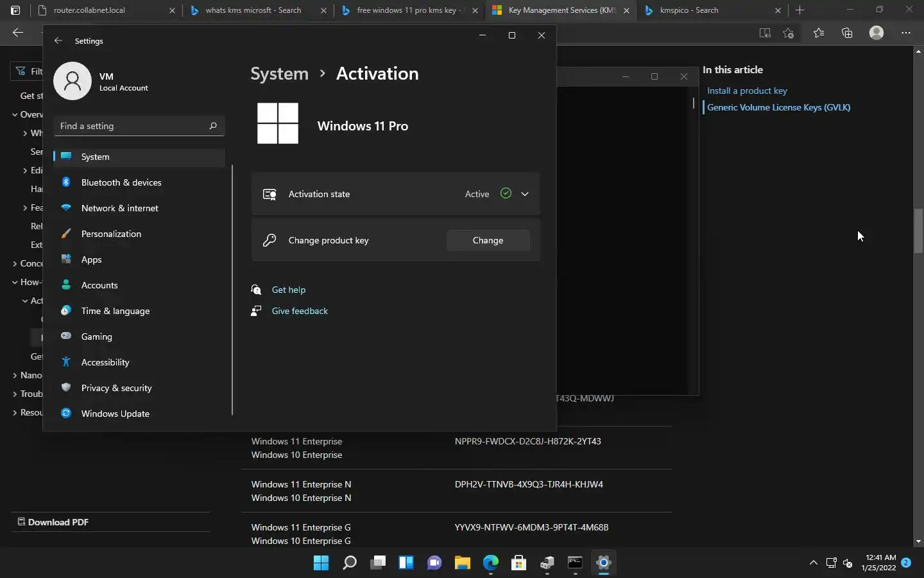Open Personalization settings
The image size is (924, 578).
tap(140, 234)
